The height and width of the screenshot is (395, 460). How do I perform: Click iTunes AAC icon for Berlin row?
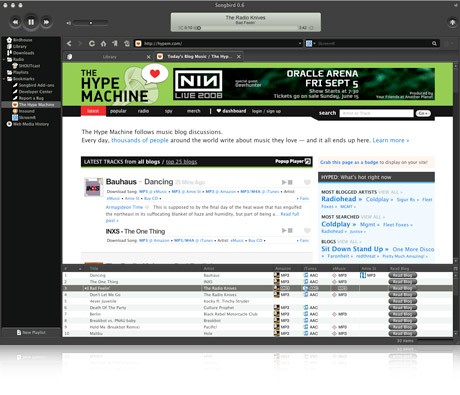coord(306,314)
